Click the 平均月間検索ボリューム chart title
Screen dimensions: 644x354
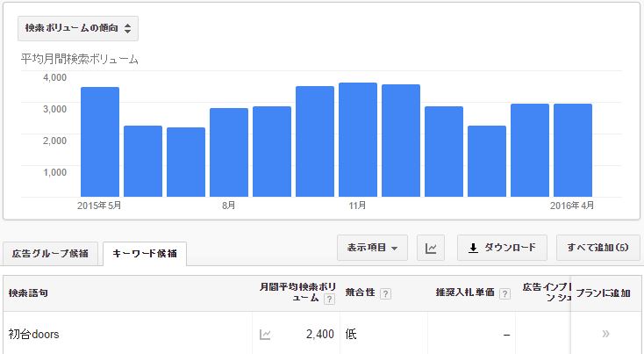pos(80,59)
